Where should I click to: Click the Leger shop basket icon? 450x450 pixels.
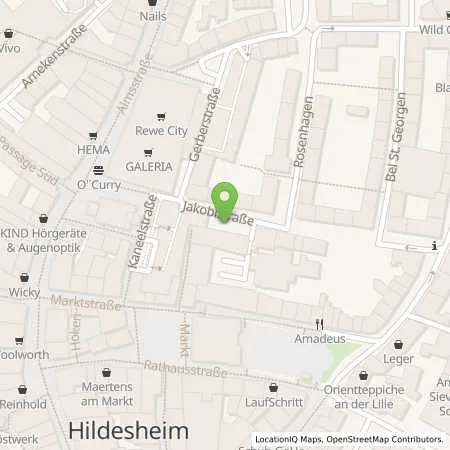coord(398,344)
